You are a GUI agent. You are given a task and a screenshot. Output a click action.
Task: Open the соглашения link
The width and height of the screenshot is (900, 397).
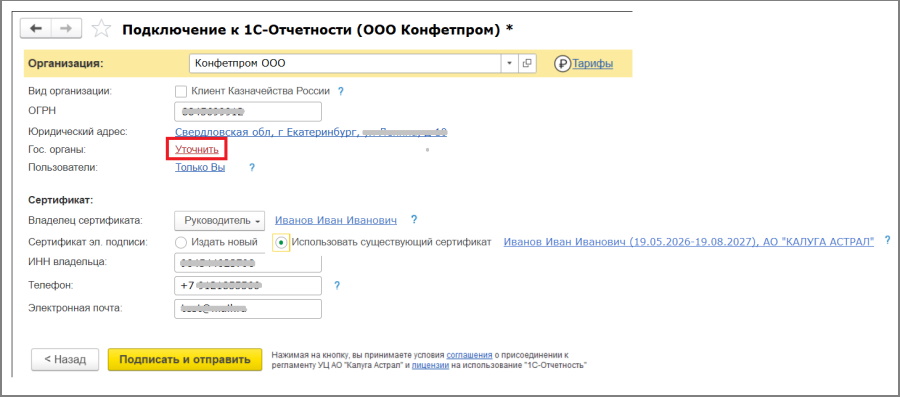[470, 355]
